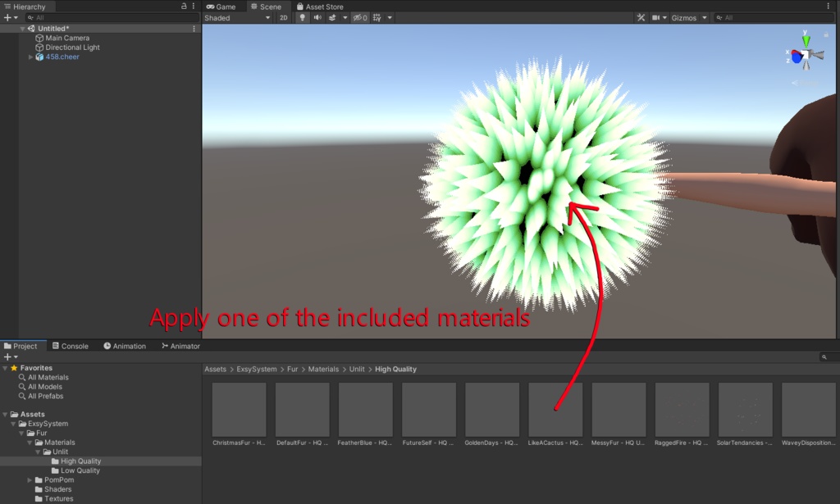Click the scene orientation gizmo
Viewport: 840px width, 504px height.
tap(806, 54)
